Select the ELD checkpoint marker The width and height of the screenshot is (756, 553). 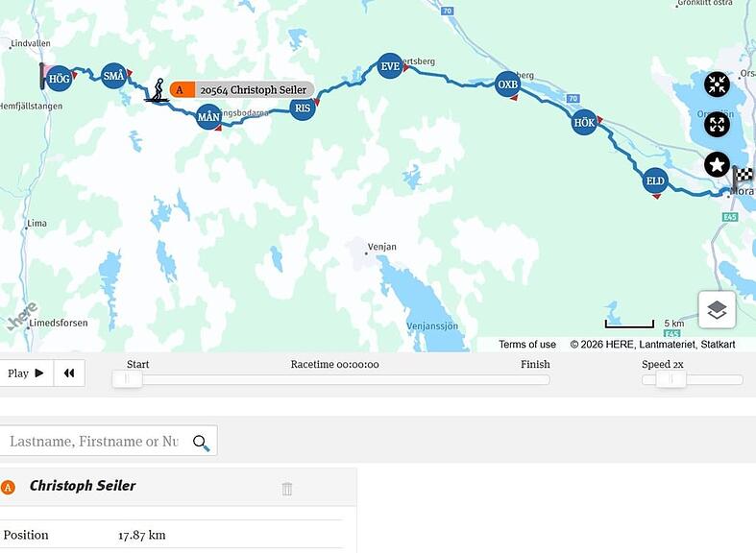(655, 180)
